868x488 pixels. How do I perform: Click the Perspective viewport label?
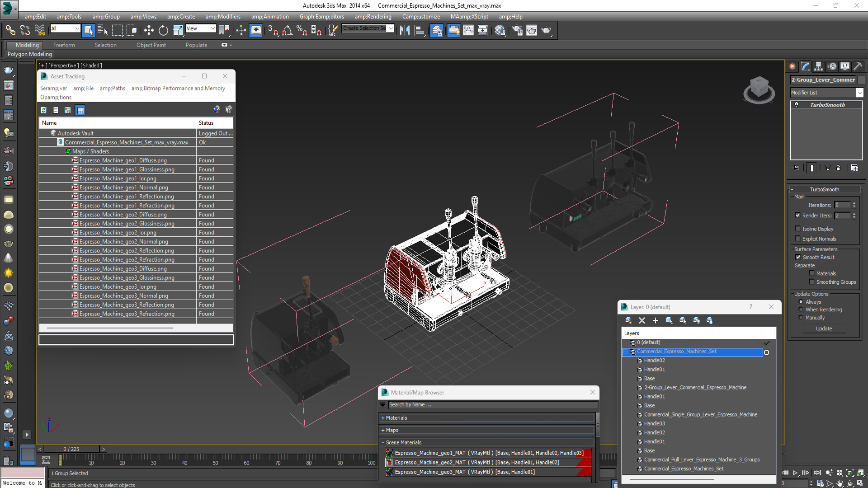[63, 66]
